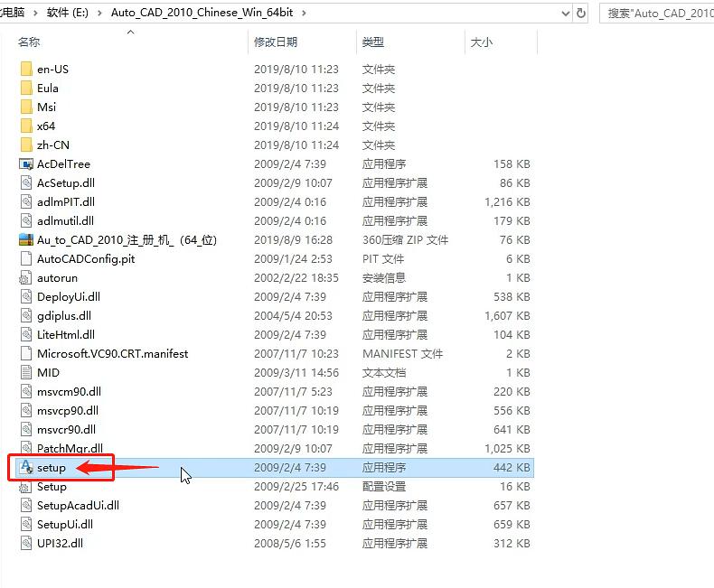Click the 2019/8/9 16:28 date cell
Screen dimensions: 714x588
click(x=293, y=240)
